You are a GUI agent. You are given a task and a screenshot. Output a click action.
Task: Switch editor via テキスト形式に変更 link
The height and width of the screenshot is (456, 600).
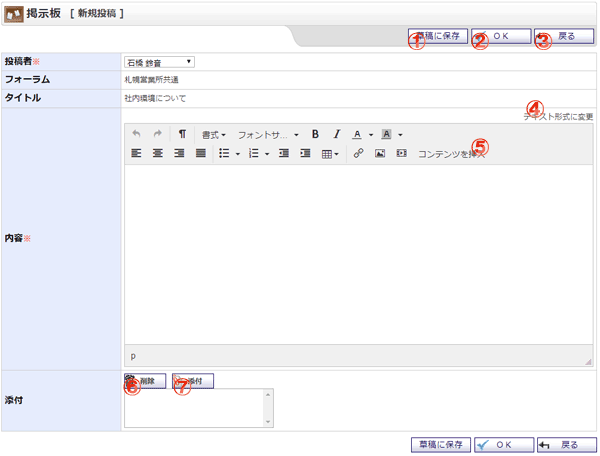(x=558, y=116)
